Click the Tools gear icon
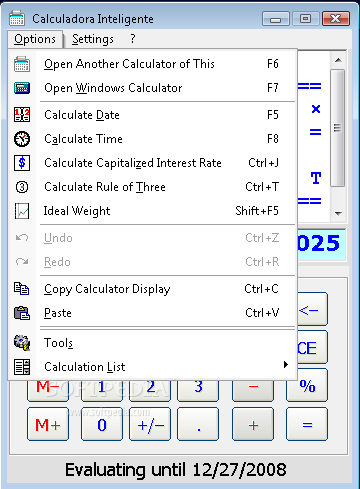The height and width of the screenshot is (489, 360). [22, 343]
